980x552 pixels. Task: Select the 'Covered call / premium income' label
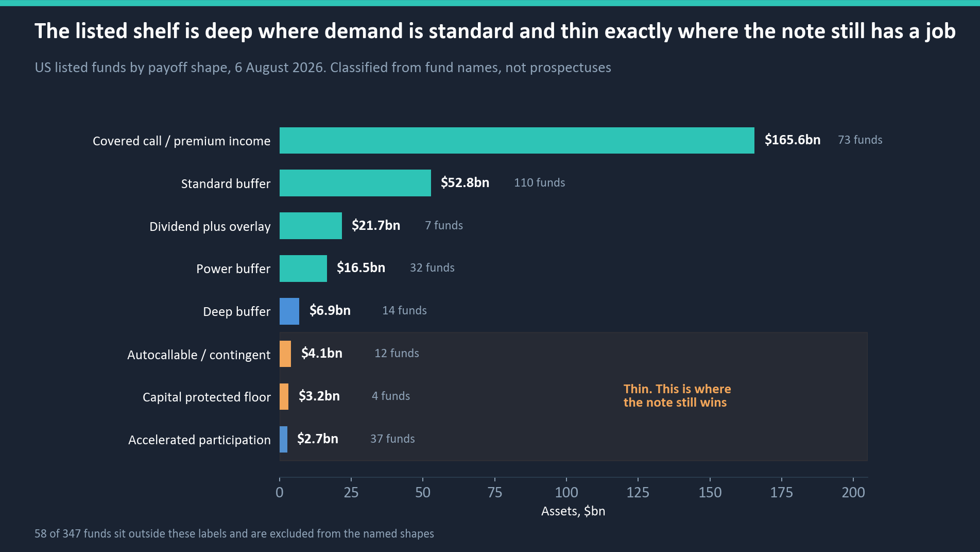pos(181,141)
